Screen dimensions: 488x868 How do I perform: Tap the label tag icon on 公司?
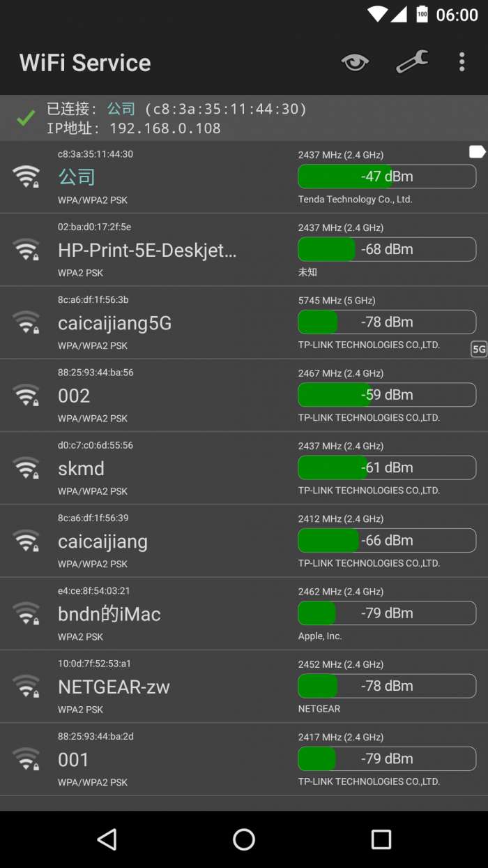(477, 152)
